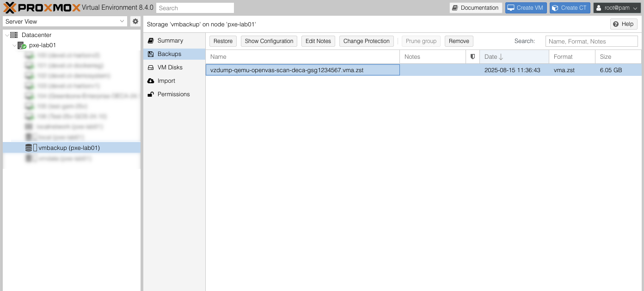644x291 pixels.
Task: Click the Import cloud icon
Action: pyautogui.click(x=151, y=81)
